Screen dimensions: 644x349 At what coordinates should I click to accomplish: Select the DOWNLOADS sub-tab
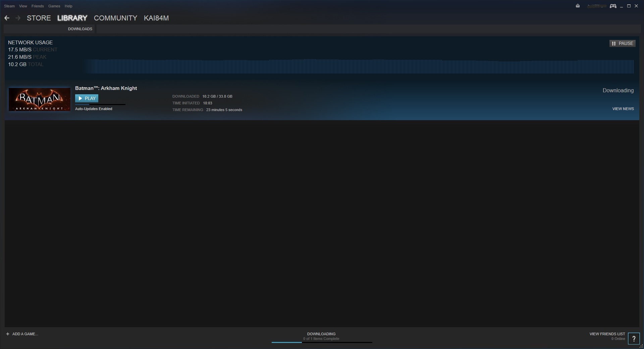pos(80,29)
